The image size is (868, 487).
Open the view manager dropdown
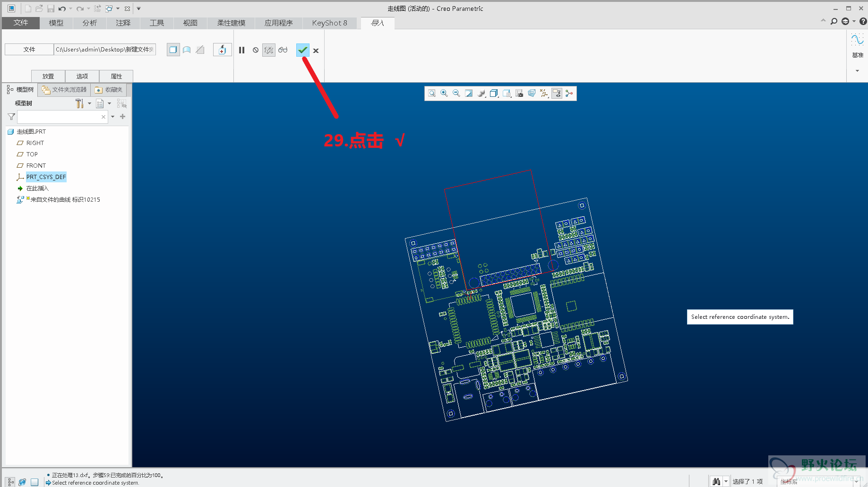tap(507, 94)
